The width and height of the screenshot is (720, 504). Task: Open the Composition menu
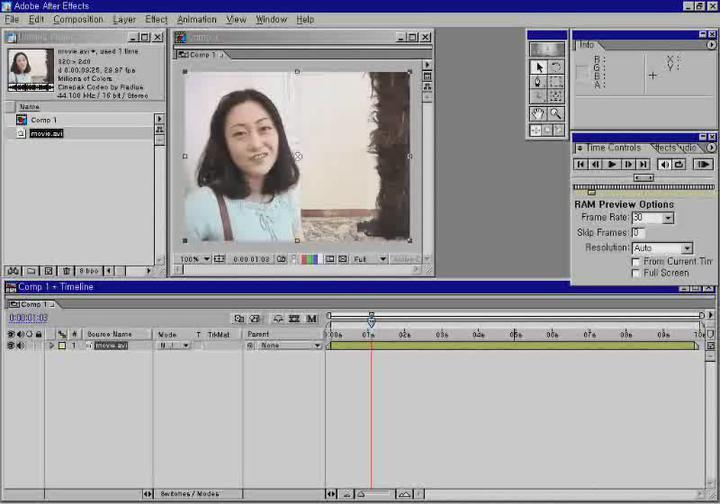pyautogui.click(x=78, y=19)
